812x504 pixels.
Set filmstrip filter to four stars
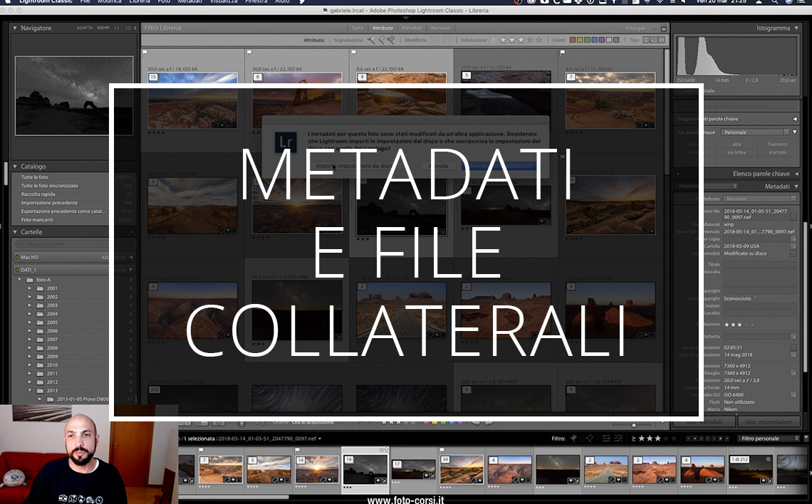666,439
